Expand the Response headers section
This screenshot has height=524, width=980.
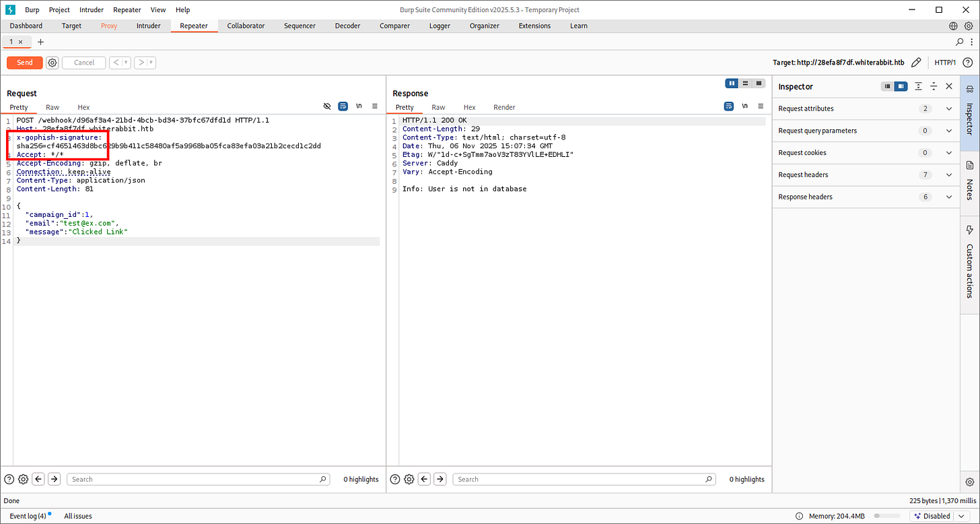coord(949,197)
